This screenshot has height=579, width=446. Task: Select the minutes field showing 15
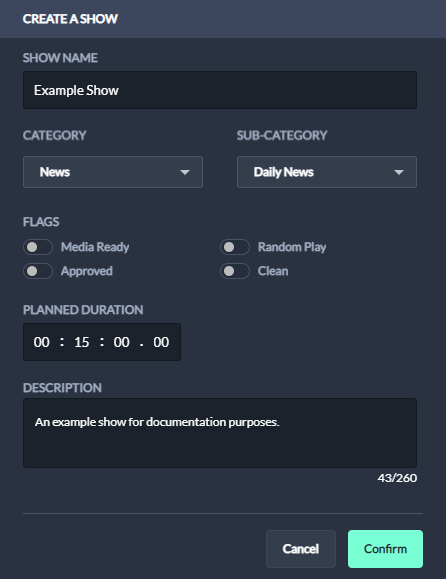82,342
